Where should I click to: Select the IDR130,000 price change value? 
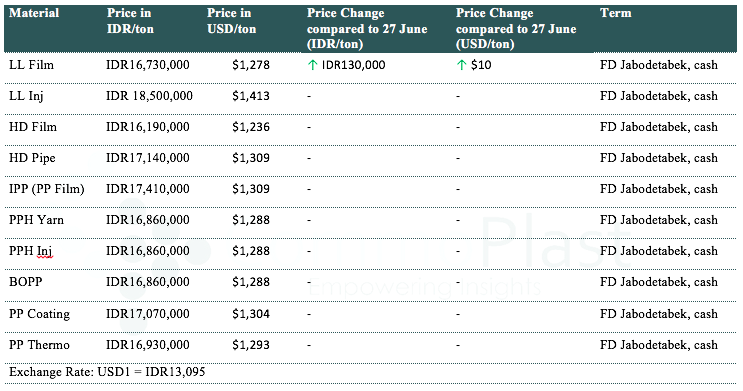353,65
